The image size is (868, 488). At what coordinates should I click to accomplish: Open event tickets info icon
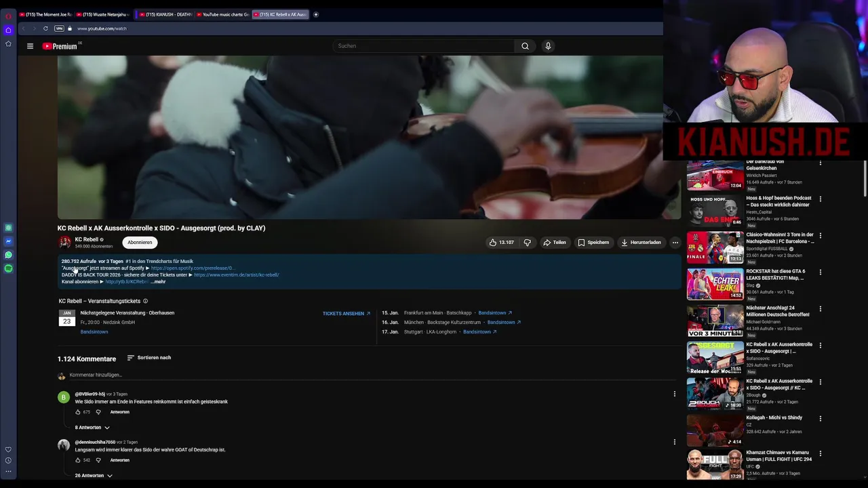(x=145, y=301)
